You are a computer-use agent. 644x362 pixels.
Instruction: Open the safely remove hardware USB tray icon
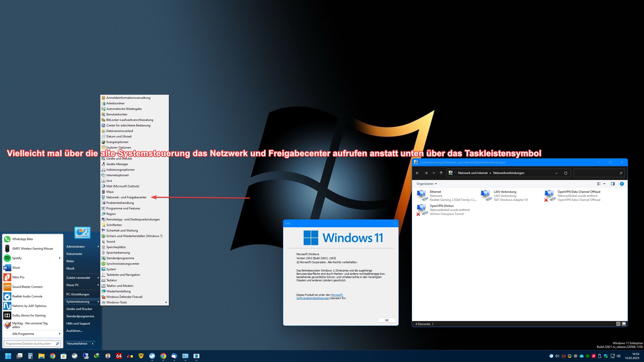click(600, 356)
